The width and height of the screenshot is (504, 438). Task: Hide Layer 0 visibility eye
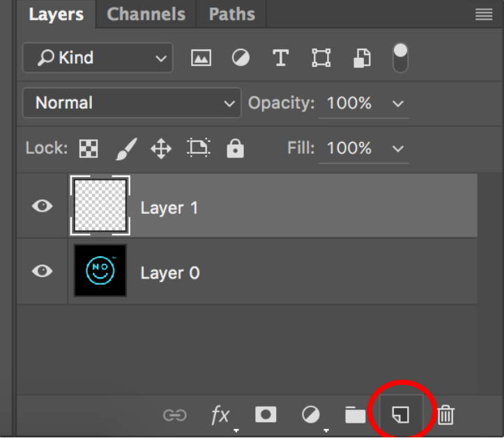(43, 271)
